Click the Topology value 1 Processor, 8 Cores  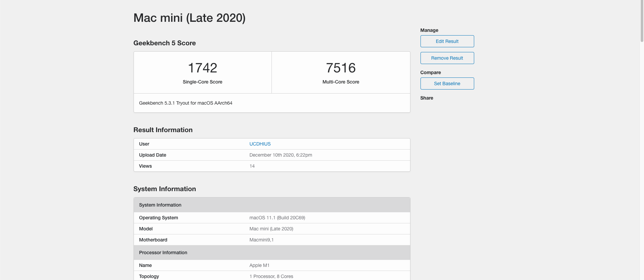pos(271,276)
